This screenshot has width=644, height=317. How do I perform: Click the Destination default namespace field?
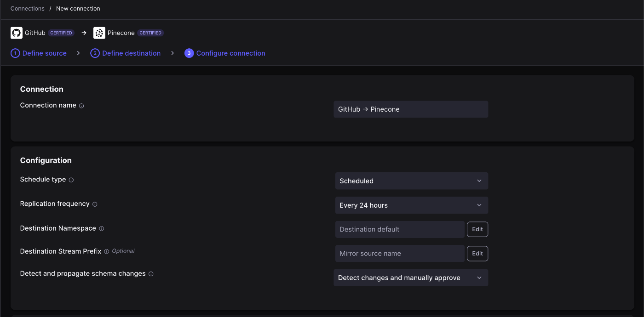pos(399,229)
